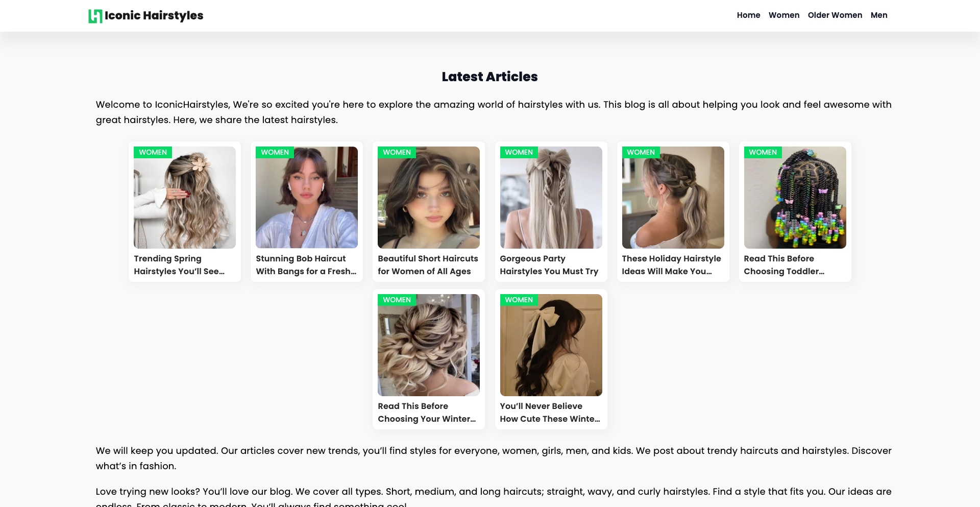Viewport: 980px width, 507px height.
Task: Open the Home menu item
Action: 748,15
